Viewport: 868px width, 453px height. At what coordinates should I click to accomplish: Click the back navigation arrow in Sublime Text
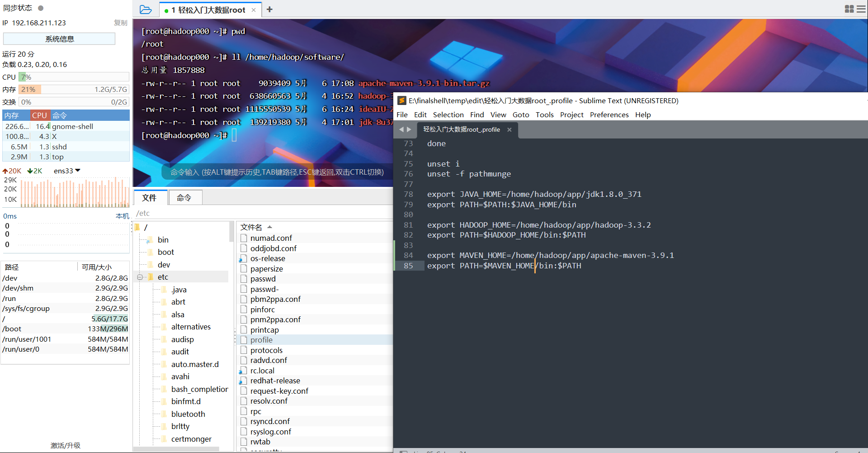point(401,129)
